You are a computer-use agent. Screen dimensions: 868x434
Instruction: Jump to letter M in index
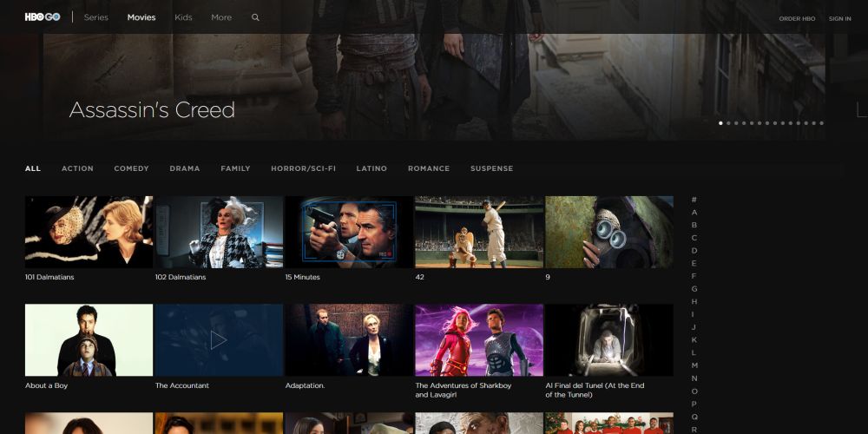[694, 365]
